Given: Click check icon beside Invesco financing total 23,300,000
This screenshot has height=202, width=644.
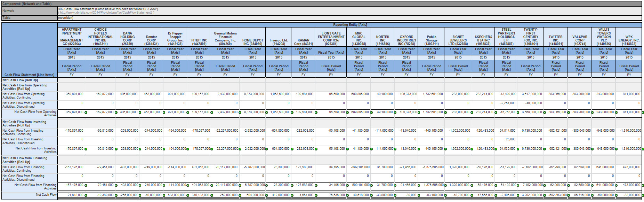Looking at the screenshot, I should pos(292,185).
